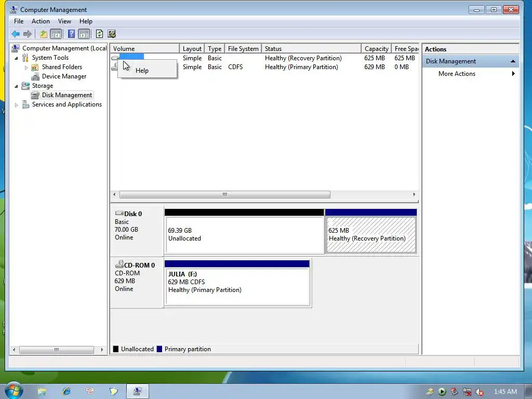Sort by the Capacity column header

click(376, 48)
